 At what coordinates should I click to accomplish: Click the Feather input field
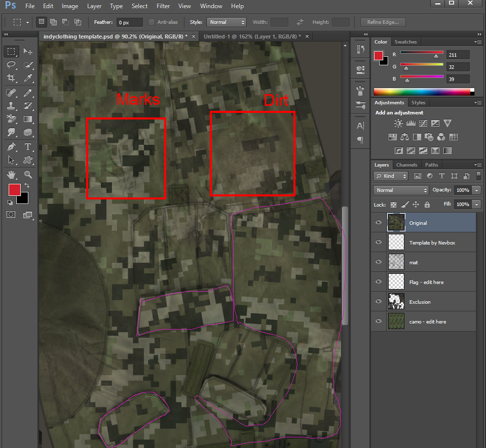coord(129,23)
